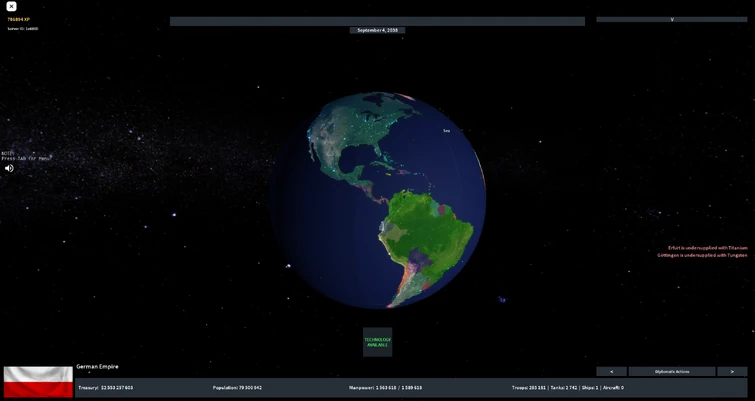This screenshot has height=401, width=755.
Task: Click the Troops count in status bar
Action: coord(529,388)
